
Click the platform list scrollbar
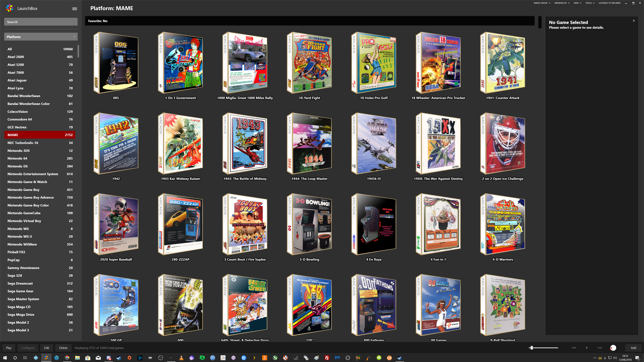[78, 51]
